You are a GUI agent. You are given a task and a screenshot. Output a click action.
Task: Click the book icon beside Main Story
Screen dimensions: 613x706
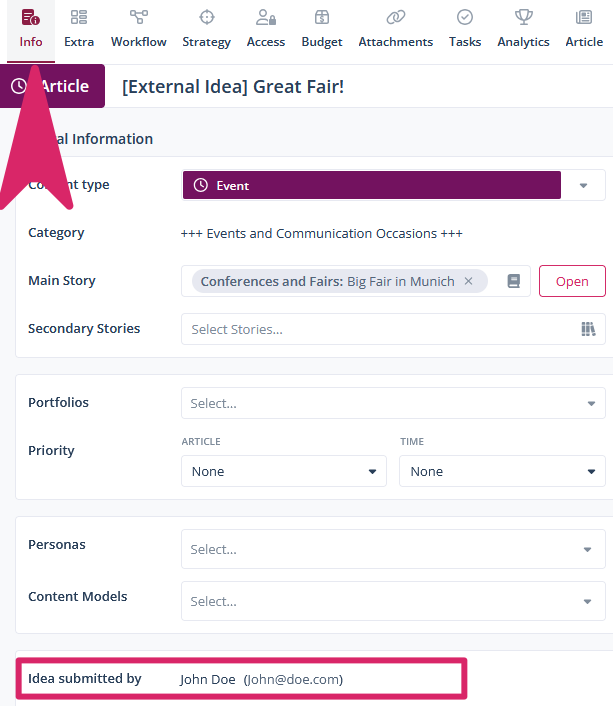[x=514, y=282]
